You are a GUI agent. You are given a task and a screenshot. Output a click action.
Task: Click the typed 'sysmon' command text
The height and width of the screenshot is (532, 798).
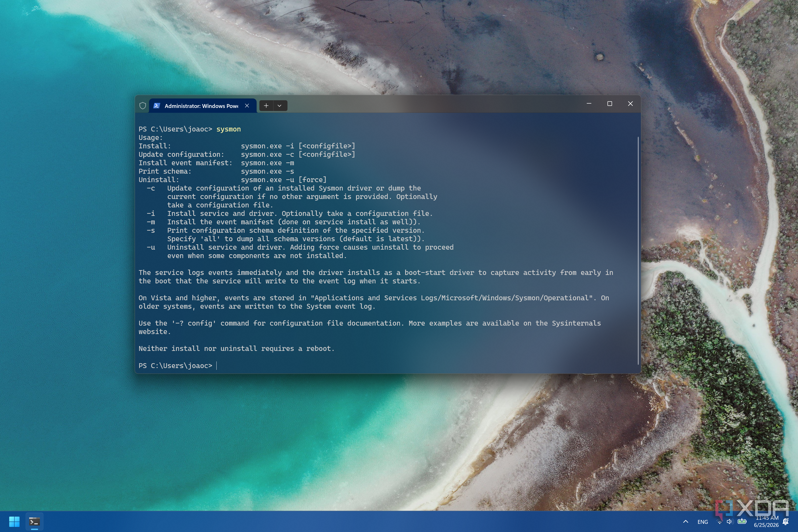(x=229, y=129)
